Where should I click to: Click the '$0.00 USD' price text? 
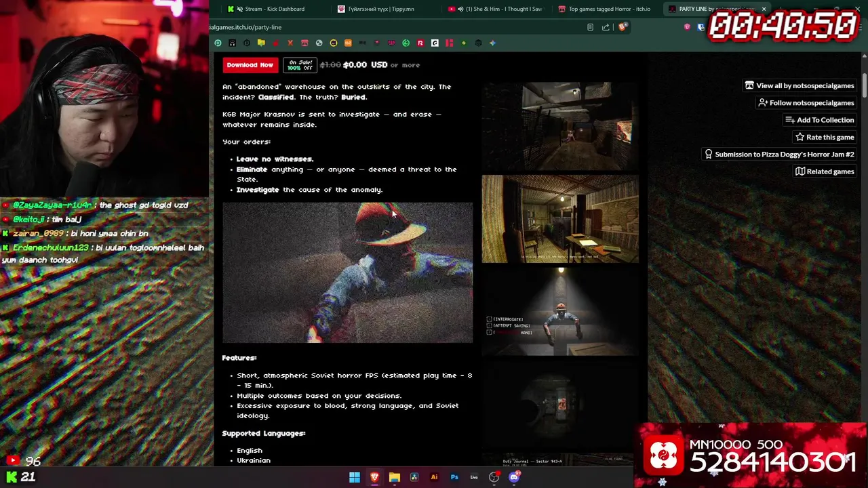(x=365, y=65)
